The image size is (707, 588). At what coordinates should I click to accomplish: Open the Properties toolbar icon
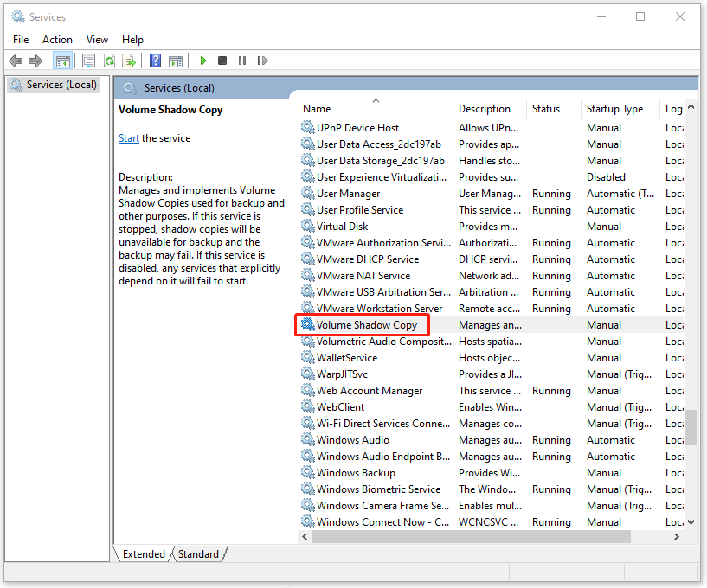(x=88, y=61)
